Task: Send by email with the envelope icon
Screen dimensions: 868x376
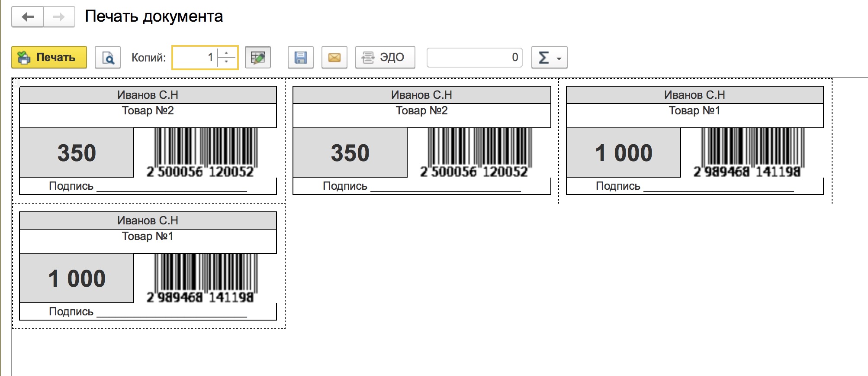Action: tap(334, 57)
